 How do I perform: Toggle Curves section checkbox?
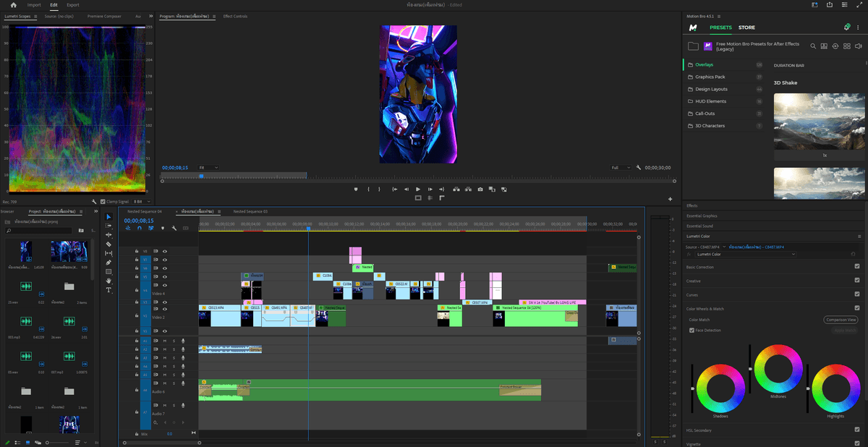(x=857, y=294)
